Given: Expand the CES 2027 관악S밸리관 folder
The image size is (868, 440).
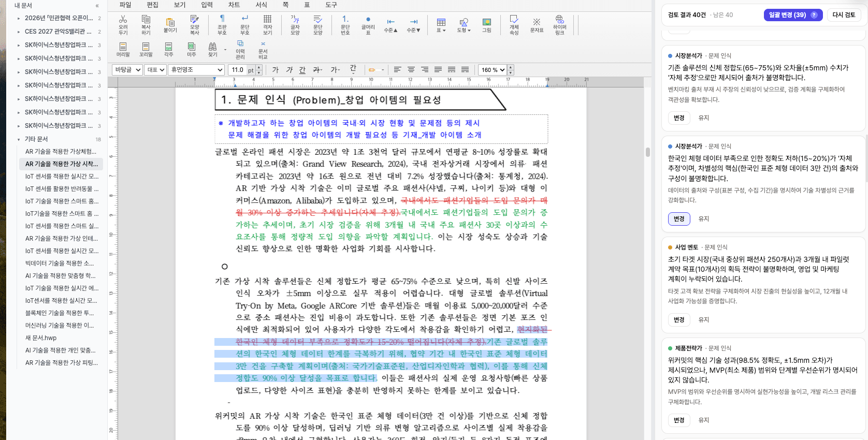Looking at the screenshot, I should click(19, 32).
